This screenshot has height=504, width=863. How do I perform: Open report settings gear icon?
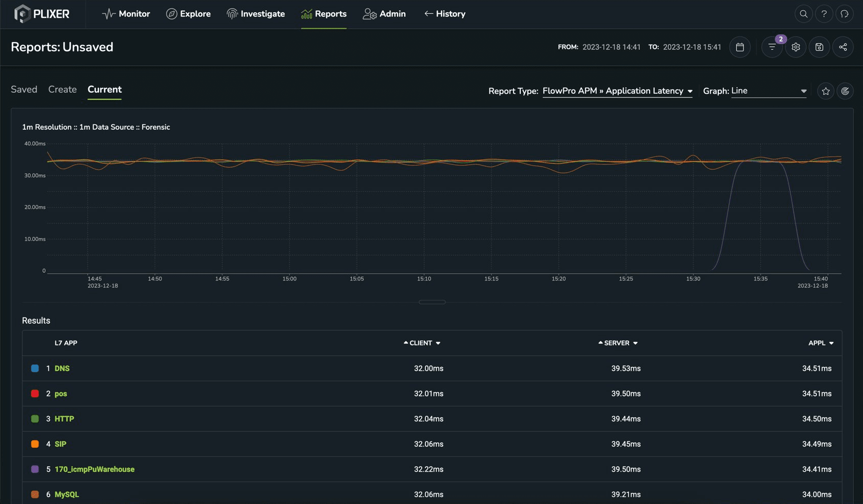(x=795, y=47)
